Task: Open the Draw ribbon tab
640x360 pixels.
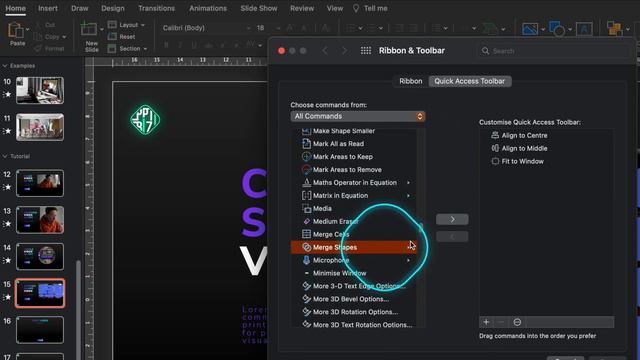Action: (x=80, y=8)
